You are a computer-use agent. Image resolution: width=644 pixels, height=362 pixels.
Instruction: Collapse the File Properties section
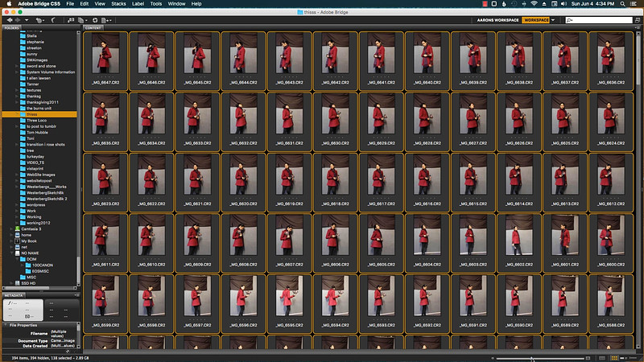click(x=4, y=325)
